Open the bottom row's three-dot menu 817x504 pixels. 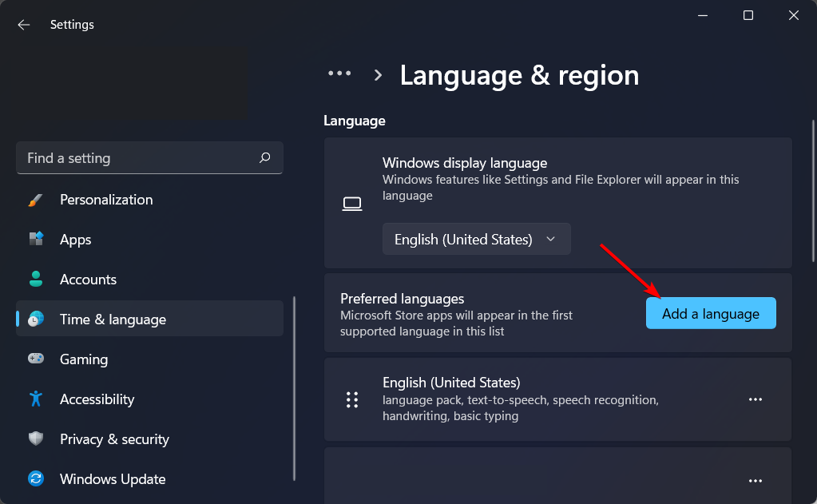tap(756, 480)
